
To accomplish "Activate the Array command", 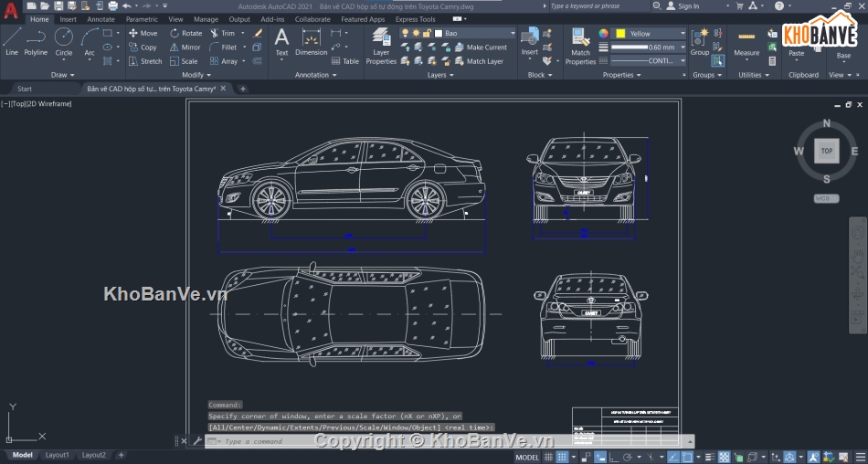I will click(224, 61).
